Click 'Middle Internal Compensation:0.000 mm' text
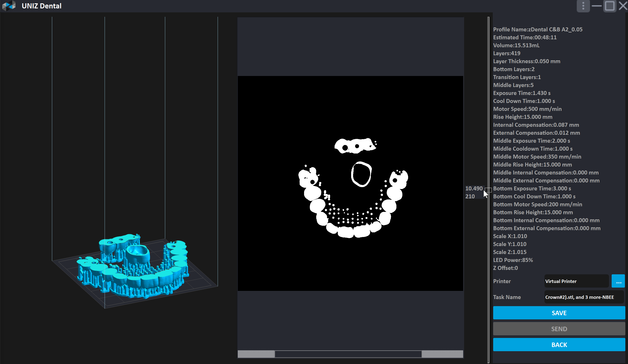Viewport: 628px width, 364px height. point(546,173)
